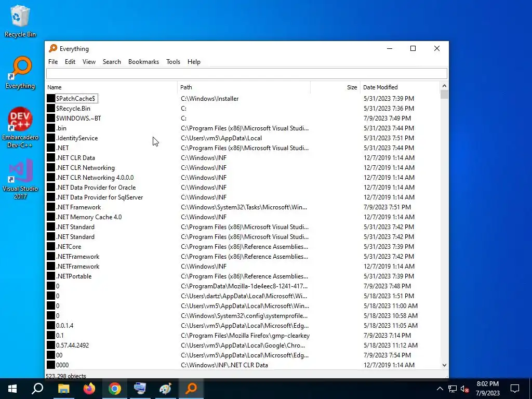The height and width of the screenshot is (399, 532).
Task: Sort results by the Size column
Action: [335, 87]
